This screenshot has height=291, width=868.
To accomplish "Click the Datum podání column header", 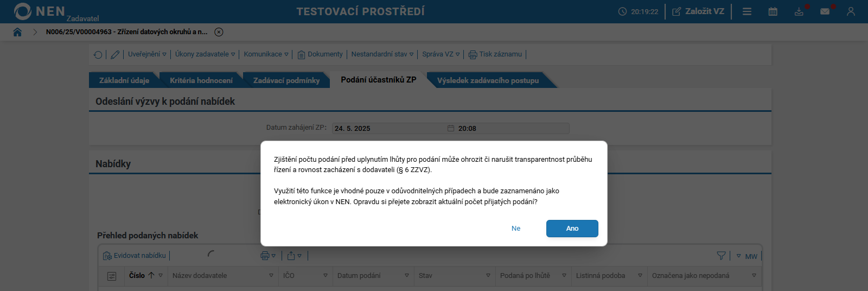I will [359, 276].
